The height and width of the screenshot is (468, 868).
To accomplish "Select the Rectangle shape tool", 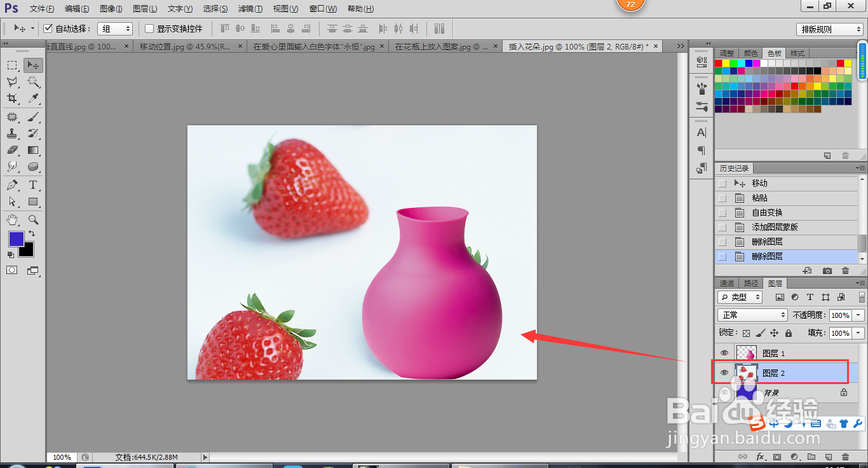I will click(33, 202).
